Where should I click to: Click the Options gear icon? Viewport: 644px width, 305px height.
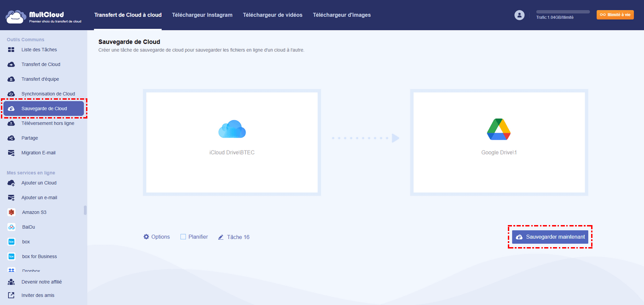(146, 237)
